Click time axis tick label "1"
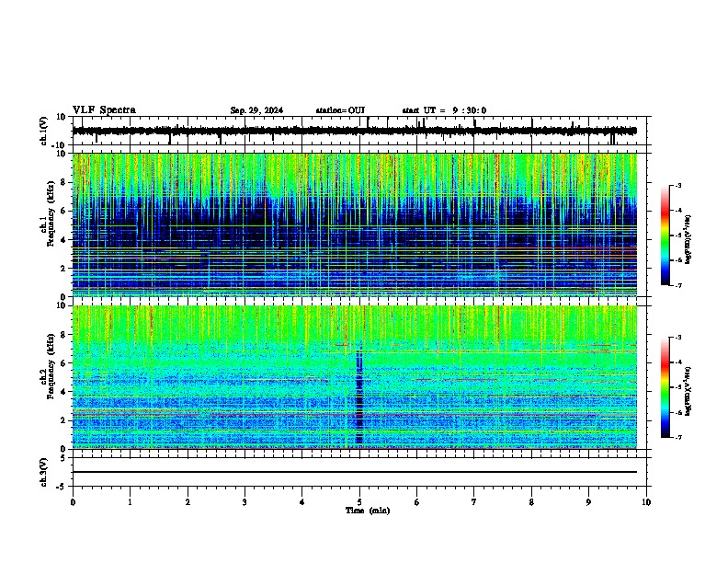 [x=130, y=502]
